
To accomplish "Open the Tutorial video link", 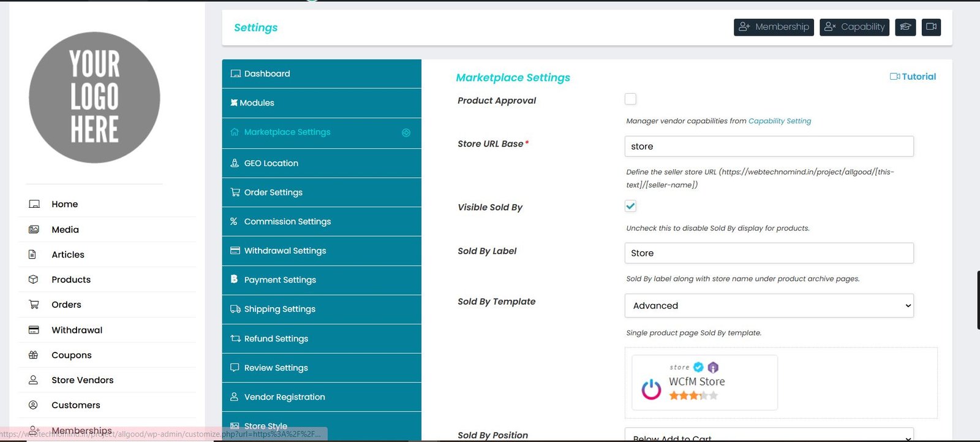I will point(913,77).
